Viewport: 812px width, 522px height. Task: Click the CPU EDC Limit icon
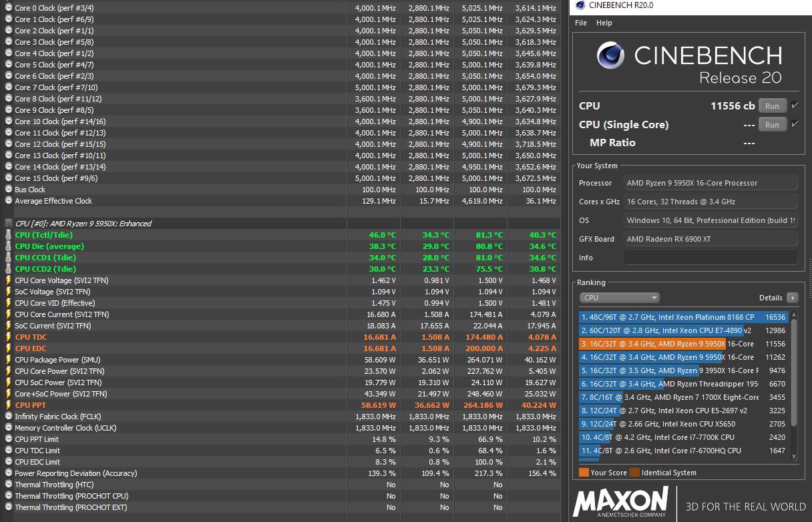point(9,462)
